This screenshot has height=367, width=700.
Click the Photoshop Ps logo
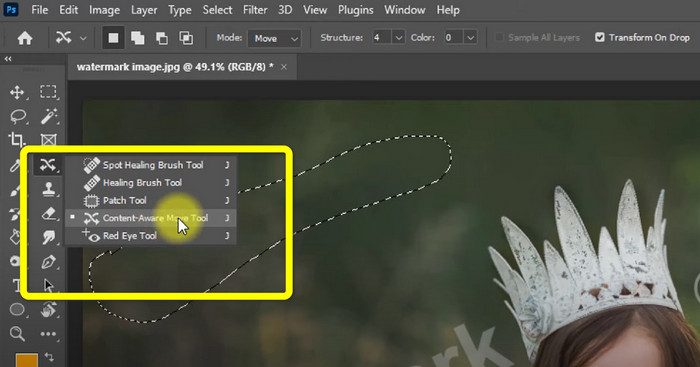coord(11,9)
